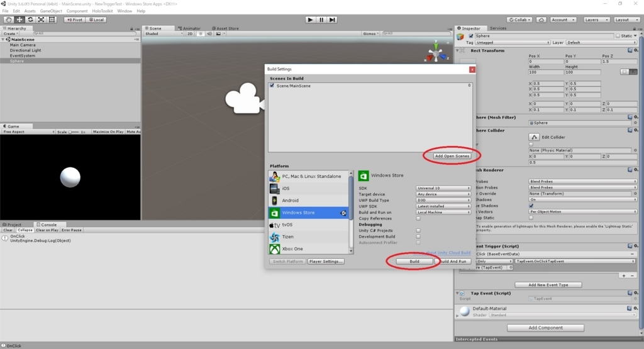644x349 pixels.
Task: Click Add New Event Type button
Action: coord(548,284)
